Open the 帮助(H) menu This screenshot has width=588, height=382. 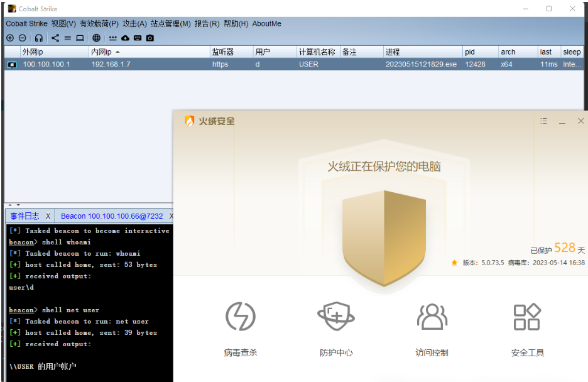236,24
